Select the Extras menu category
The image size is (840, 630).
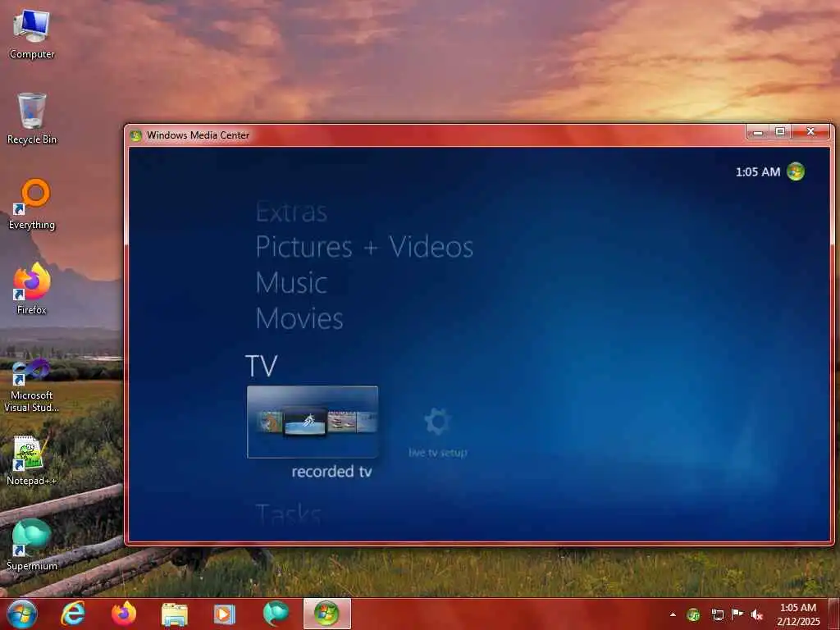click(x=291, y=212)
